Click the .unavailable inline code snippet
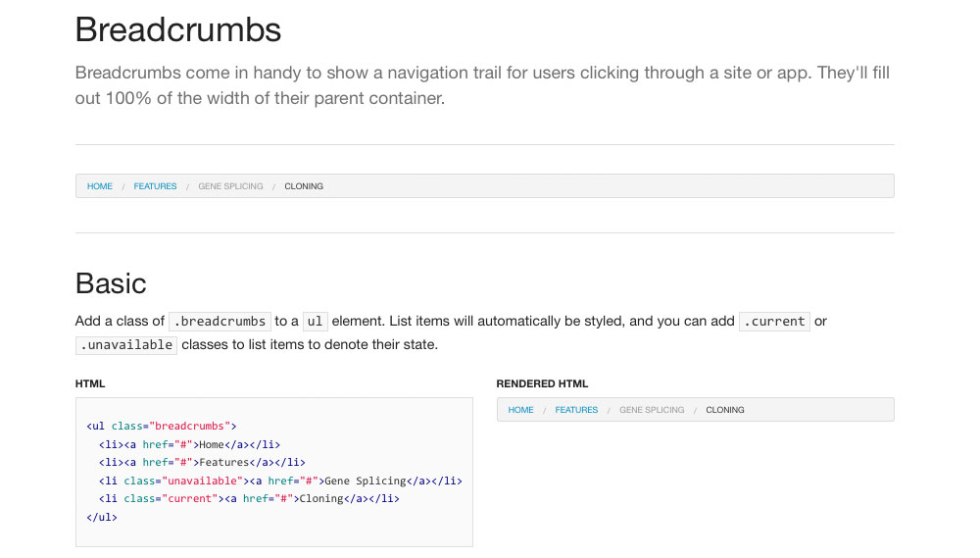 126,345
